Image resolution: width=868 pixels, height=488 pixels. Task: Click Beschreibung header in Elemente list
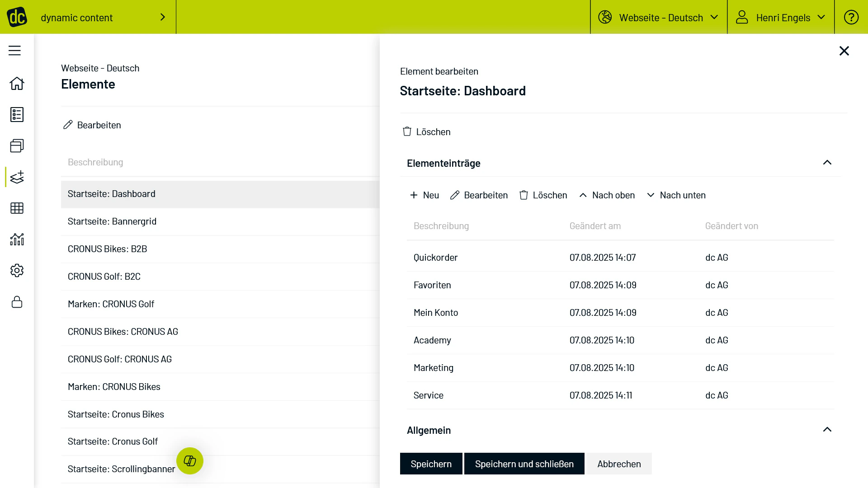pyautogui.click(x=95, y=162)
